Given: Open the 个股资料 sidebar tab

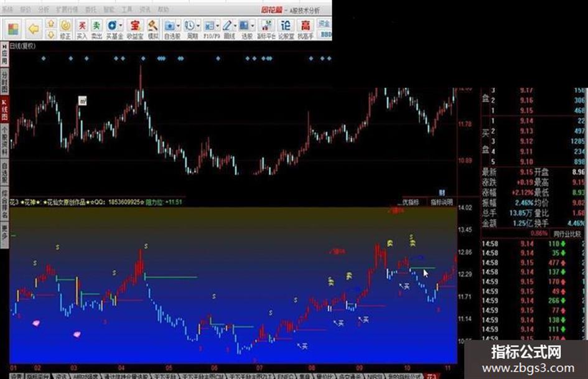Looking at the screenshot, I should tap(4, 141).
